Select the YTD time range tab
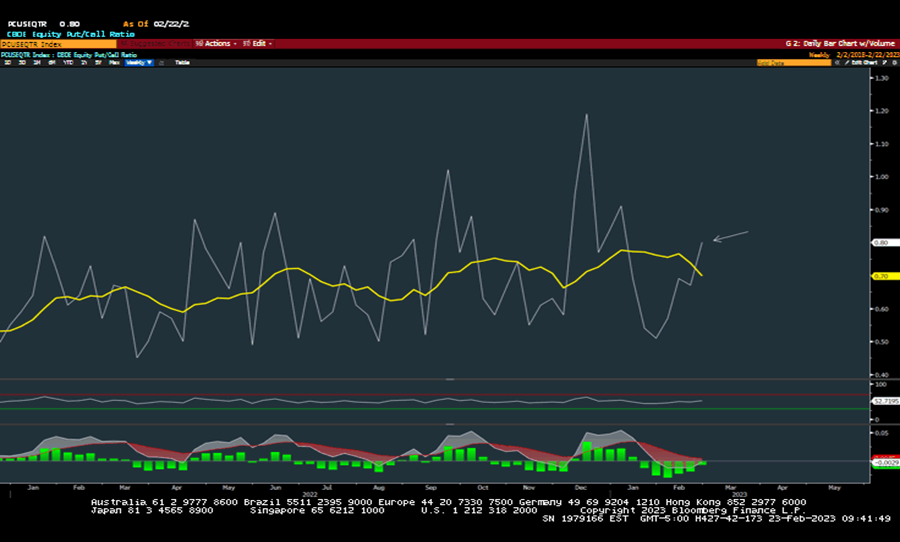 (68, 63)
